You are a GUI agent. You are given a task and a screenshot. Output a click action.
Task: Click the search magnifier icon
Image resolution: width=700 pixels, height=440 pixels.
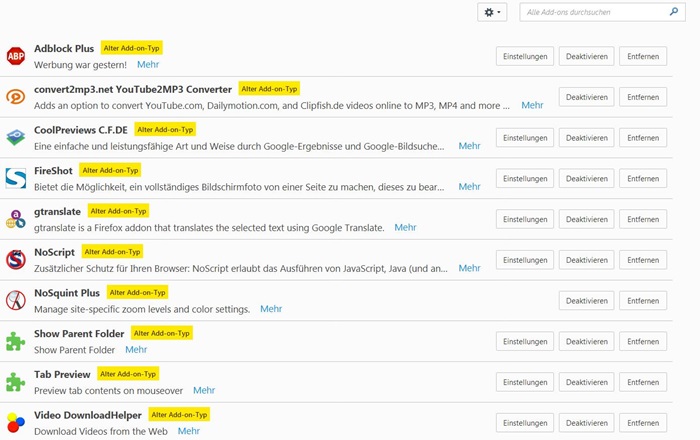click(674, 12)
